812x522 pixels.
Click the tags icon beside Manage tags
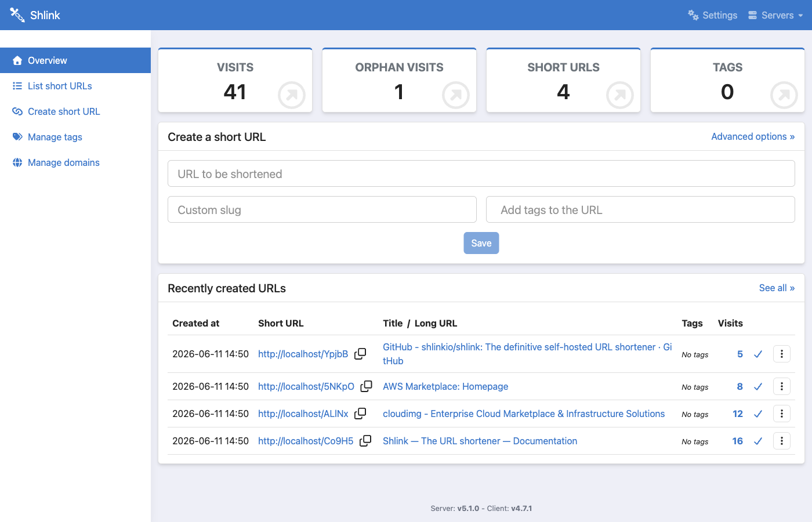click(x=17, y=137)
